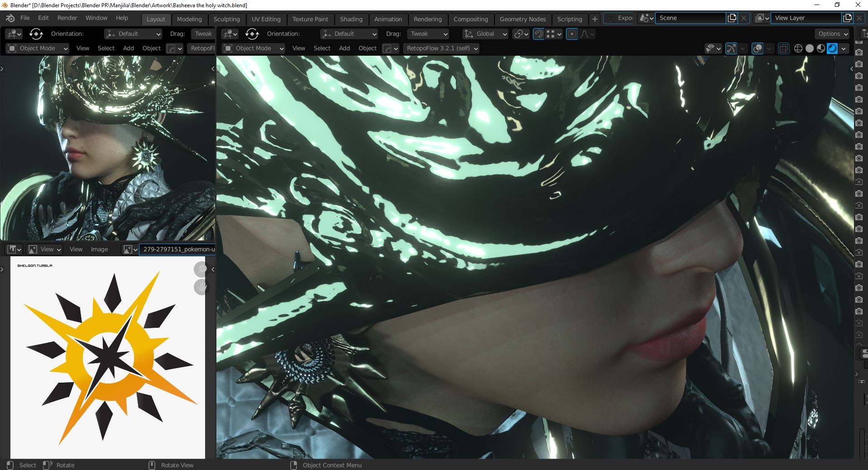Open the File menu
This screenshot has height=470, width=868.
coord(25,18)
